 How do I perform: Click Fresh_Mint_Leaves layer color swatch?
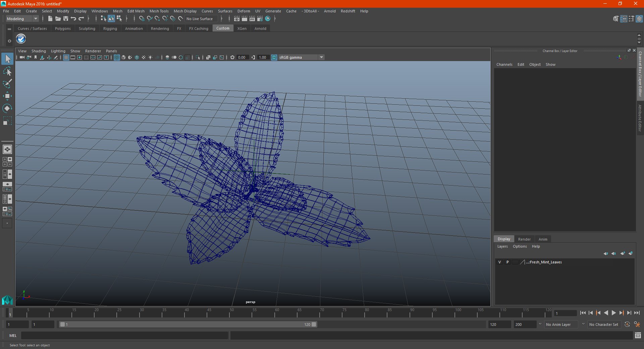[522, 262]
